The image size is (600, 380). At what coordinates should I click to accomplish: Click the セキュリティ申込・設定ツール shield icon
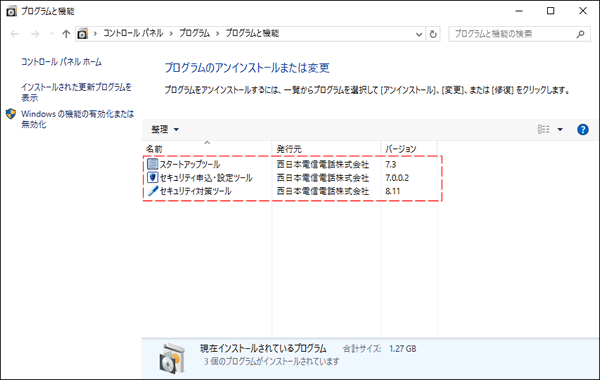pos(152,178)
